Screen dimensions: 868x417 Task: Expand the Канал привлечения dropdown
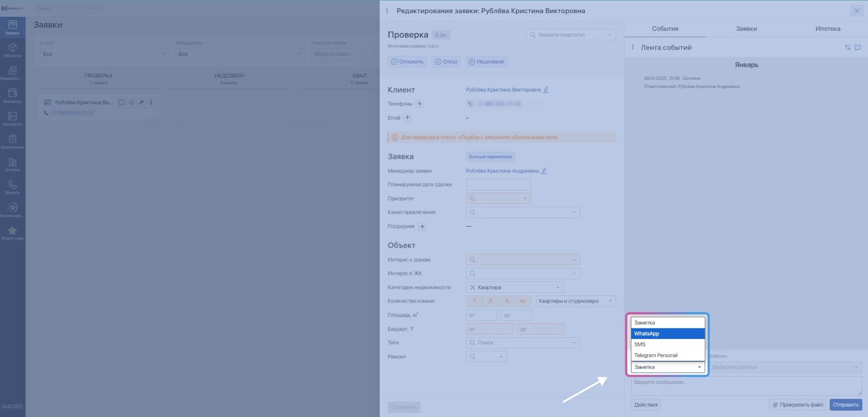point(523,212)
